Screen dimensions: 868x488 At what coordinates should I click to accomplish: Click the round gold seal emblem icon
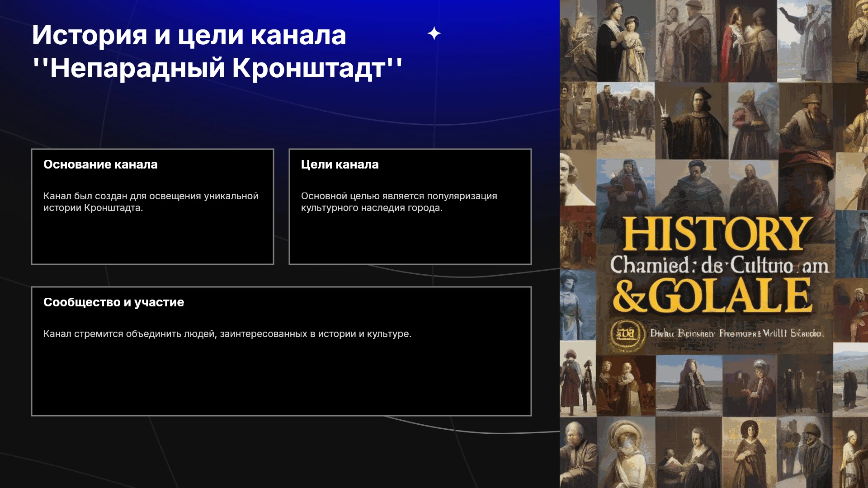pyautogui.click(x=628, y=335)
